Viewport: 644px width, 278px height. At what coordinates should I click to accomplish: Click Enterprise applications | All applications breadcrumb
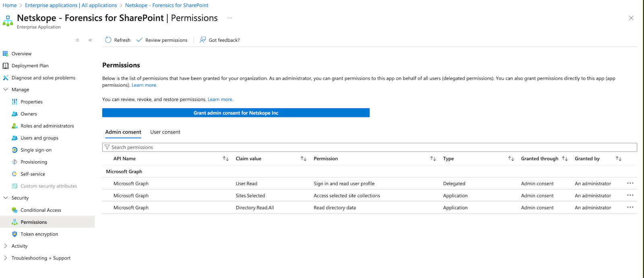pyautogui.click(x=71, y=5)
